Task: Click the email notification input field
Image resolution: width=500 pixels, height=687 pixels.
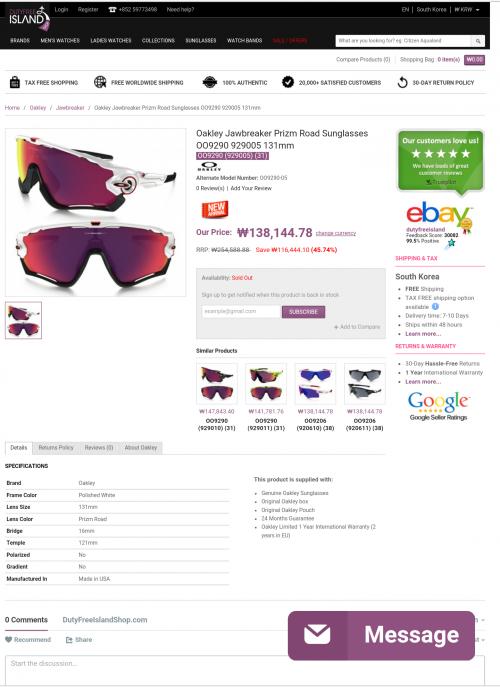Action: (x=241, y=312)
